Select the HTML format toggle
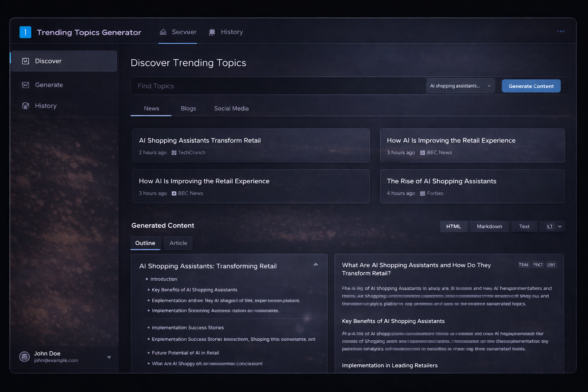Screen dimensions: 588x392 (454, 227)
